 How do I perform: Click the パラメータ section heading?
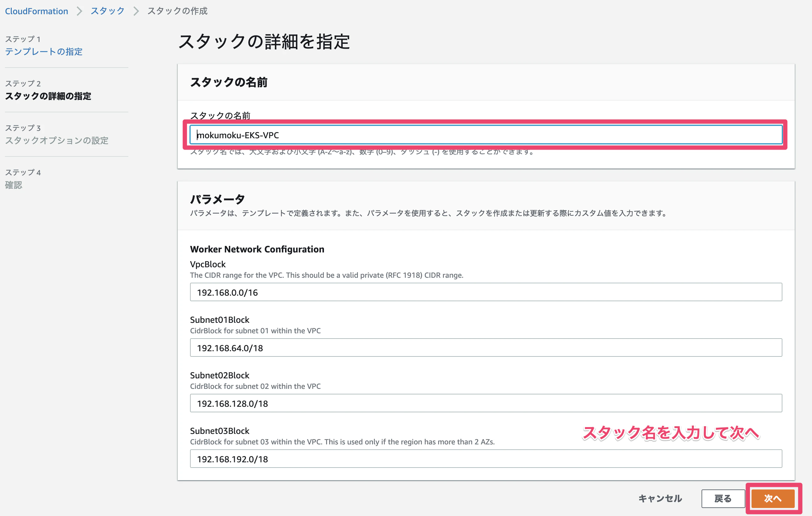(x=217, y=199)
